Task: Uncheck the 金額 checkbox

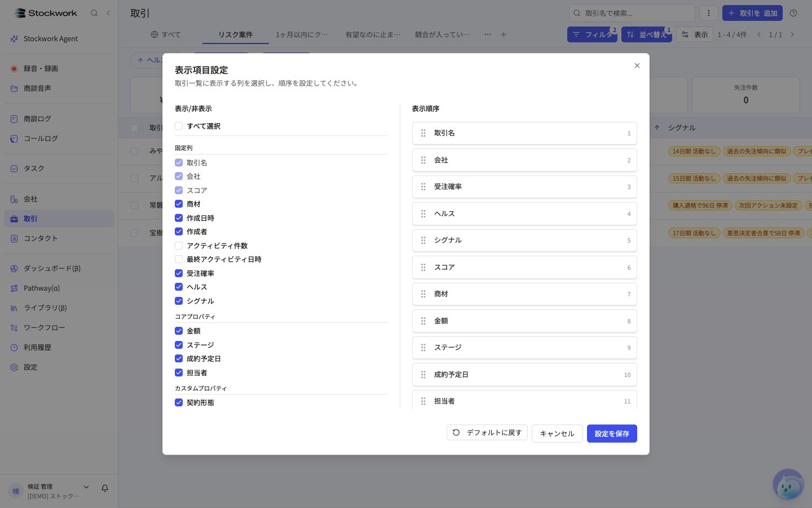Action: (179, 331)
